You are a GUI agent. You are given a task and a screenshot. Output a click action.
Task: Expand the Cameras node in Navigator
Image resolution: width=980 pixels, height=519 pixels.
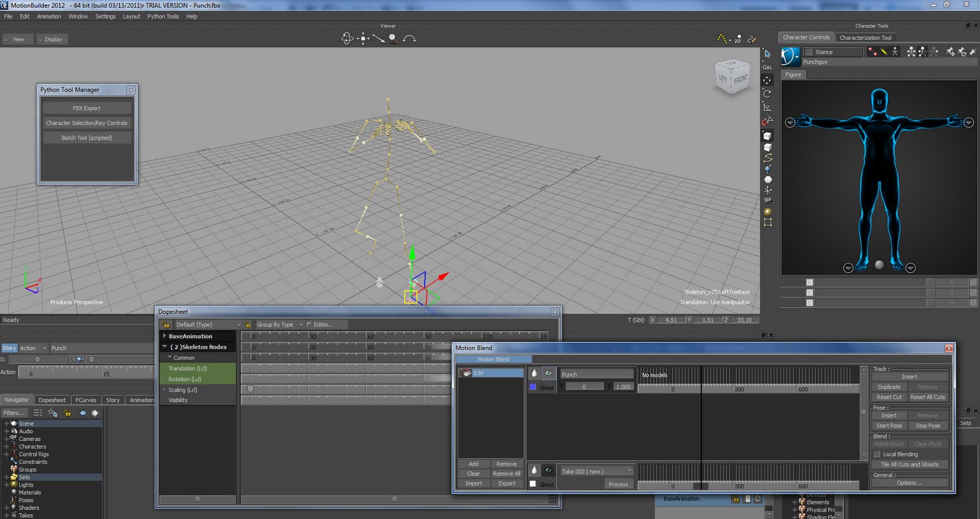point(7,439)
